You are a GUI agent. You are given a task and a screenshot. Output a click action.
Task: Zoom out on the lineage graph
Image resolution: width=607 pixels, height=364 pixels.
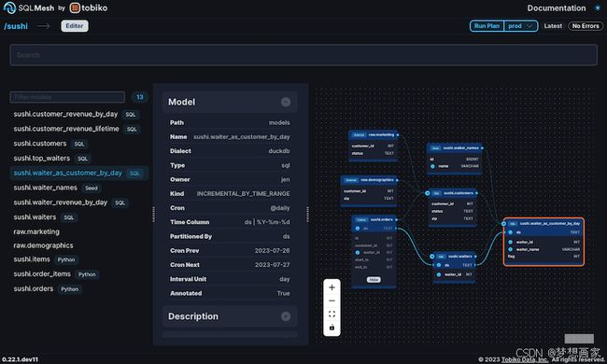[x=332, y=301]
